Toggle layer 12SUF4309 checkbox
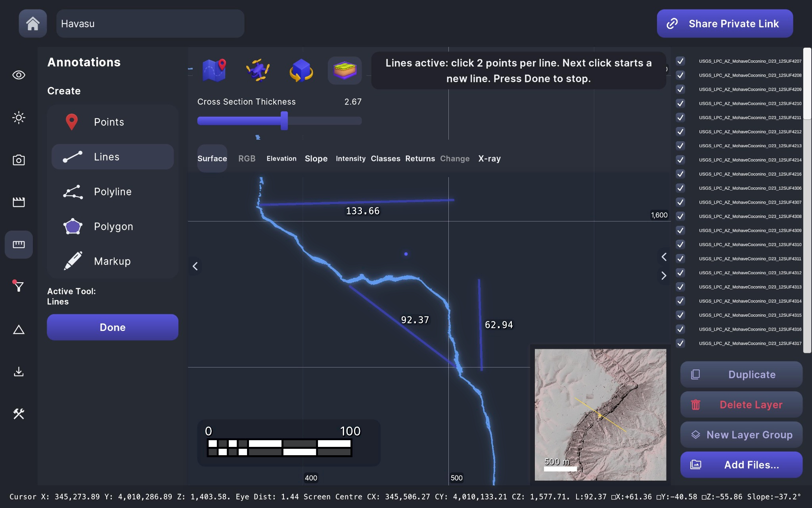Screen dimensions: 812x508 click(x=680, y=230)
